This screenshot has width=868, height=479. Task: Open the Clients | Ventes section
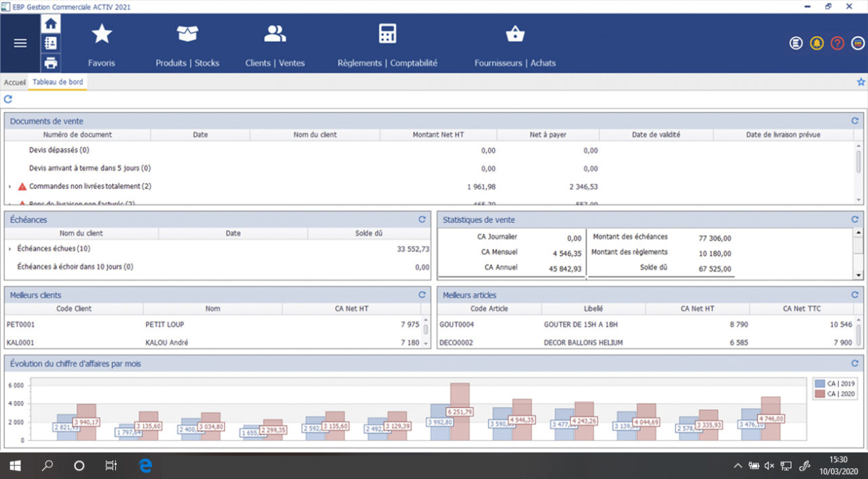tap(274, 33)
